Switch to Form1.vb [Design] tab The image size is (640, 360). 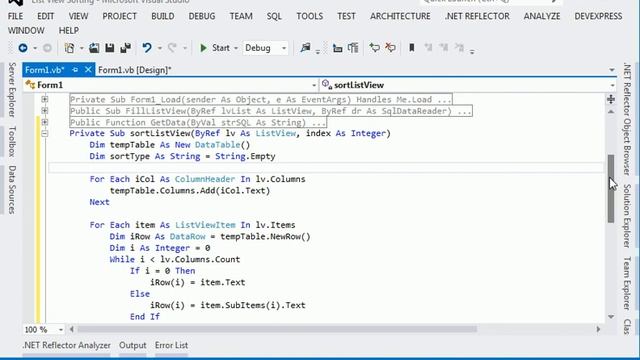[x=135, y=70]
